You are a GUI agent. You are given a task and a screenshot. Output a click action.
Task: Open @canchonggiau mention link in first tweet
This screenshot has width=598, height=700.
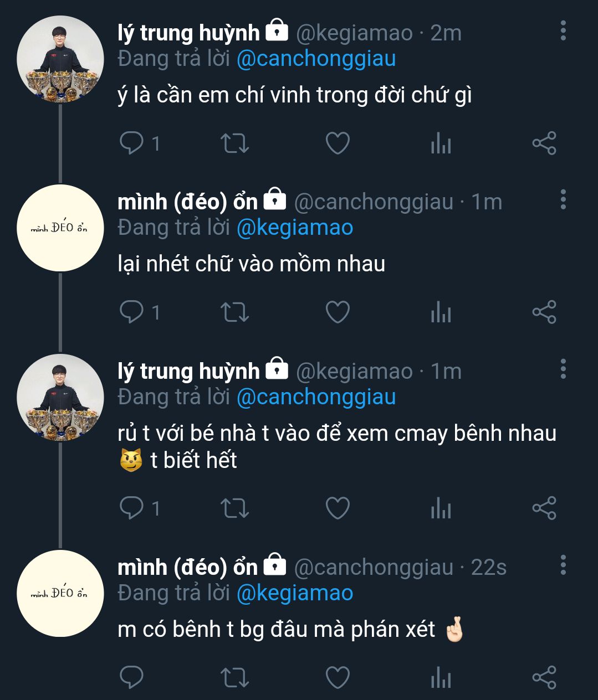click(x=316, y=59)
